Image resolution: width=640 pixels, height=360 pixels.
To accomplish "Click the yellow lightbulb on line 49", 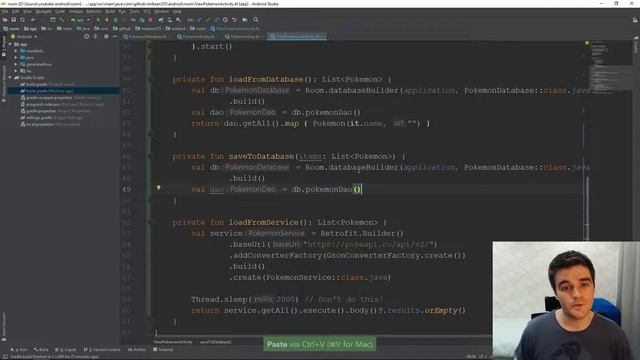I will [158, 188].
